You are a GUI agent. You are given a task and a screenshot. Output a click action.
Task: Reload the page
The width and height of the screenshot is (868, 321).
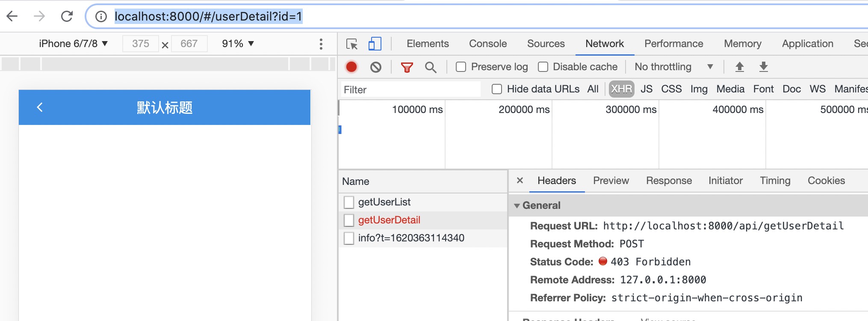67,17
